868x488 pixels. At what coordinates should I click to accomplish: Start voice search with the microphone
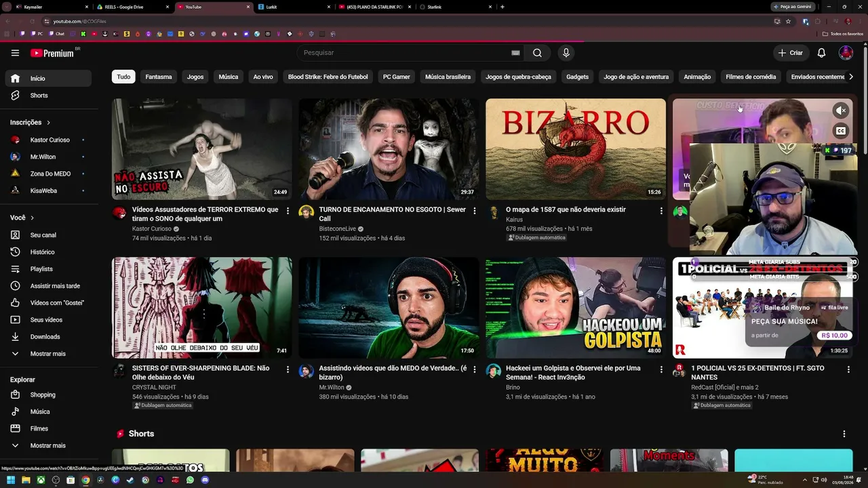[566, 53]
